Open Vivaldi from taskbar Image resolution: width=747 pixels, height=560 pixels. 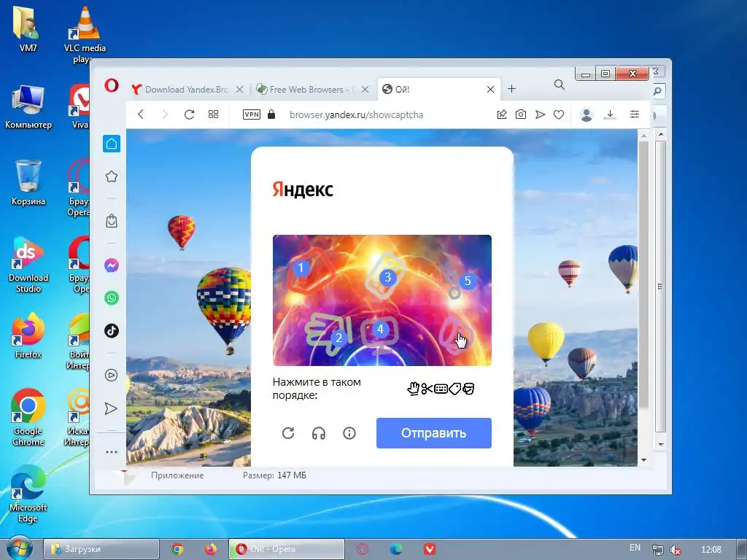coord(430,549)
